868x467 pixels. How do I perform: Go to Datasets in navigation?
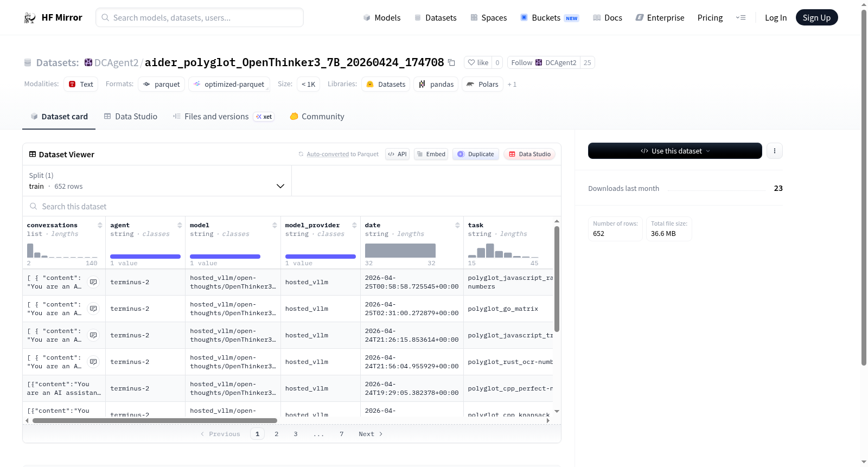436,18
